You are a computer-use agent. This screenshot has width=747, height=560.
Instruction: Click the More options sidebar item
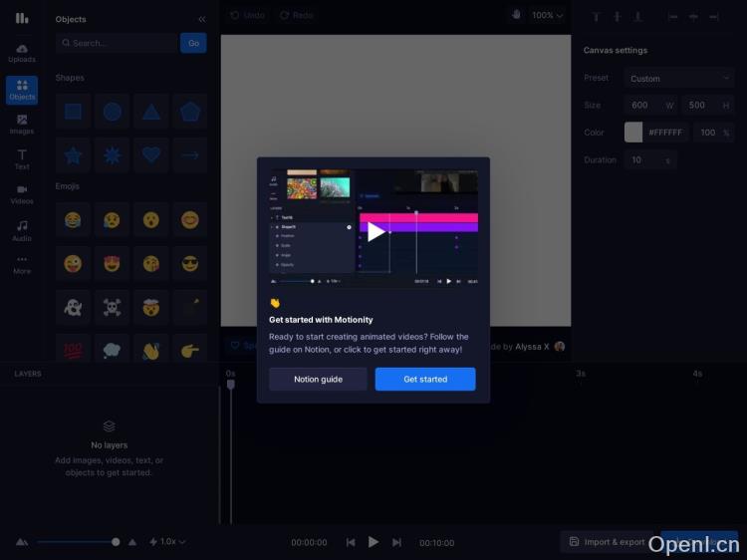(22, 265)
